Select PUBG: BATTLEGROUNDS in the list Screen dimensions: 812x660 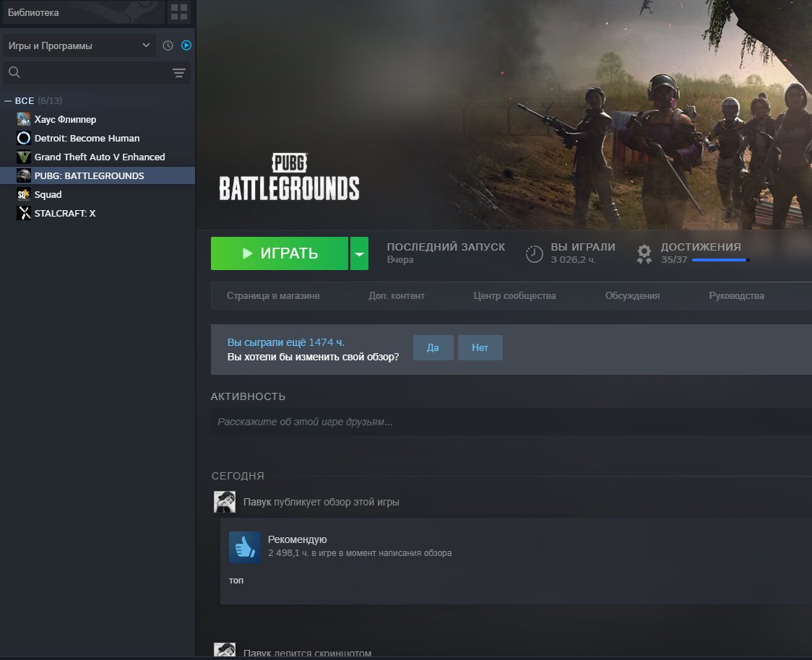point(98,176)
